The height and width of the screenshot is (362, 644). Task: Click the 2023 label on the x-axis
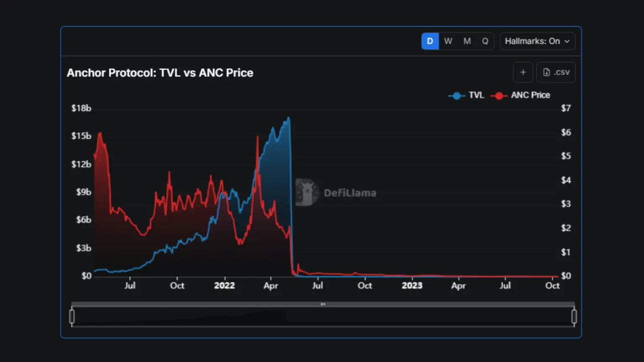(x=412, y=286)
